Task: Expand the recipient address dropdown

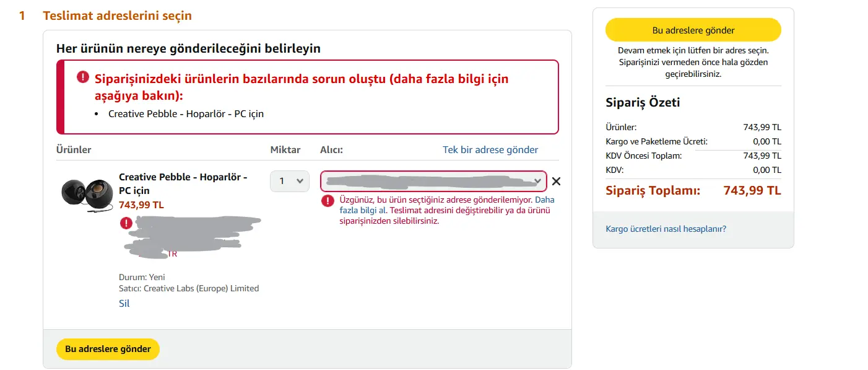Action: point(433,181)
